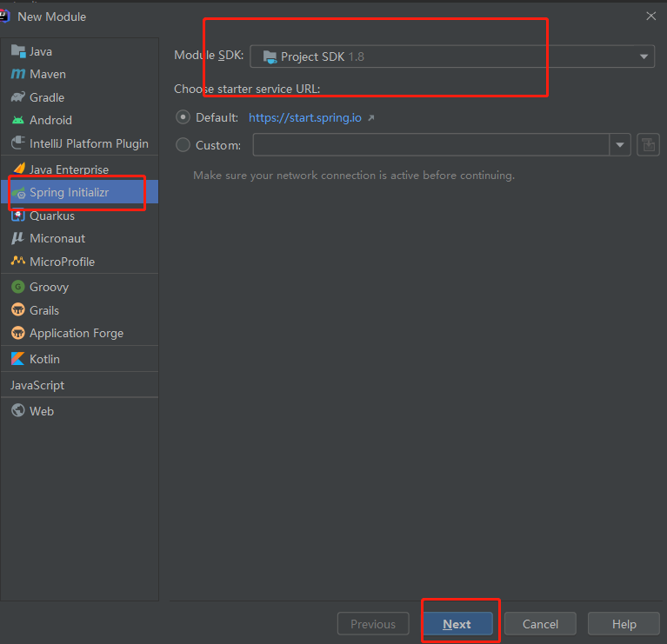The width and height of the screenshot is (667, 644).
Task: Open the Module SDK dropdown
Action: point(452,56)
